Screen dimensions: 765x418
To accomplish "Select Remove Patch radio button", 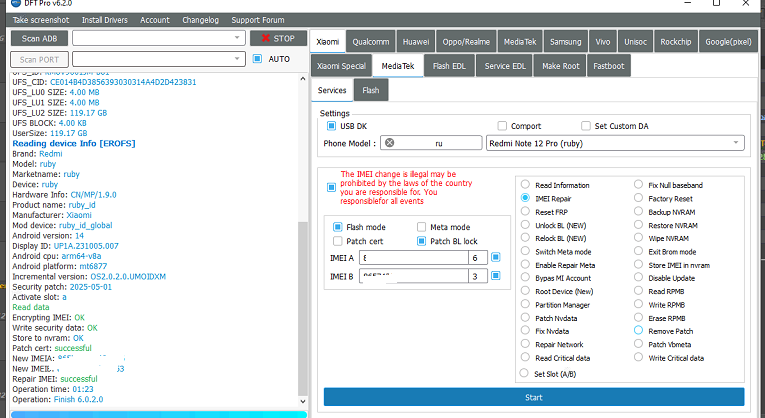I will (x=638, y=330).
